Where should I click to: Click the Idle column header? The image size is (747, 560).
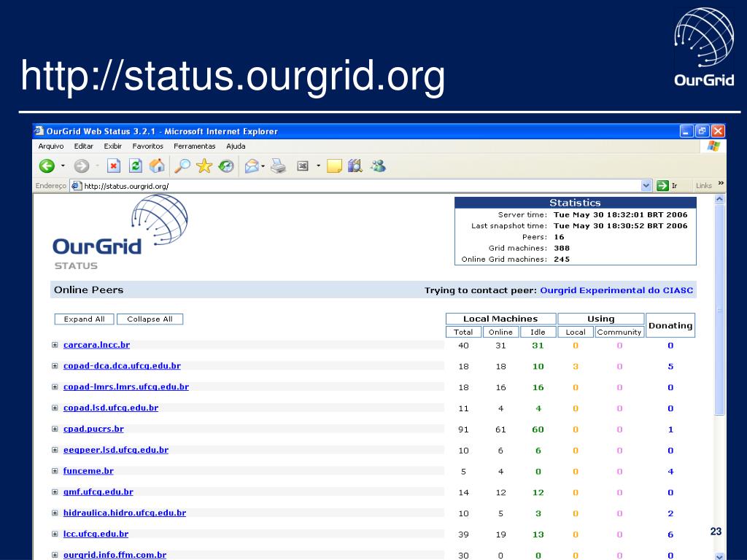pyautogui.click(x=538, y=332)
